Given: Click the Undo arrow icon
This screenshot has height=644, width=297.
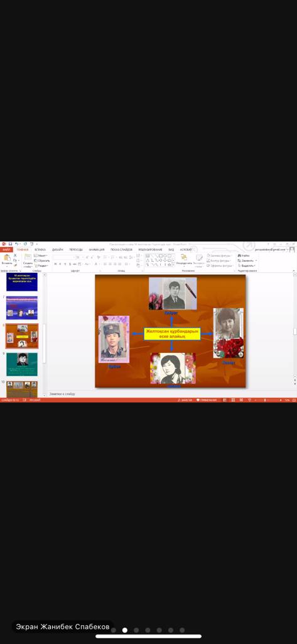Looking at the screenshot, I should pyautogui.click(x=16, y=244).
